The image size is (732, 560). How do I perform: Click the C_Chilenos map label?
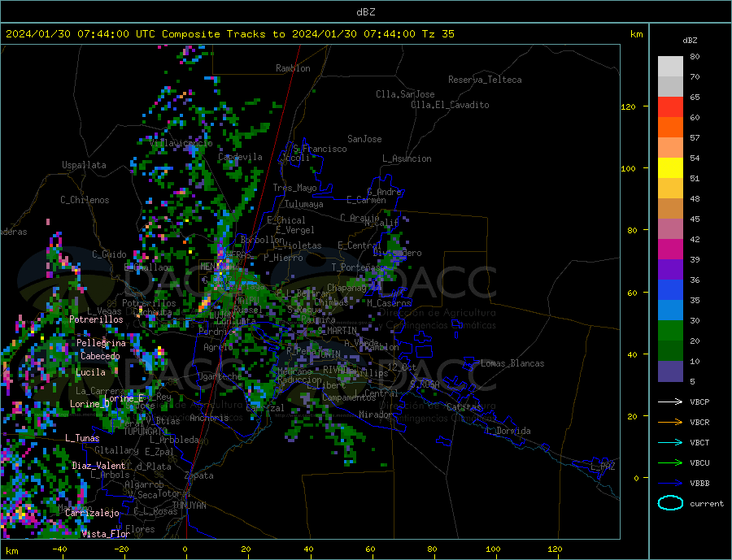tap(85, 200)
